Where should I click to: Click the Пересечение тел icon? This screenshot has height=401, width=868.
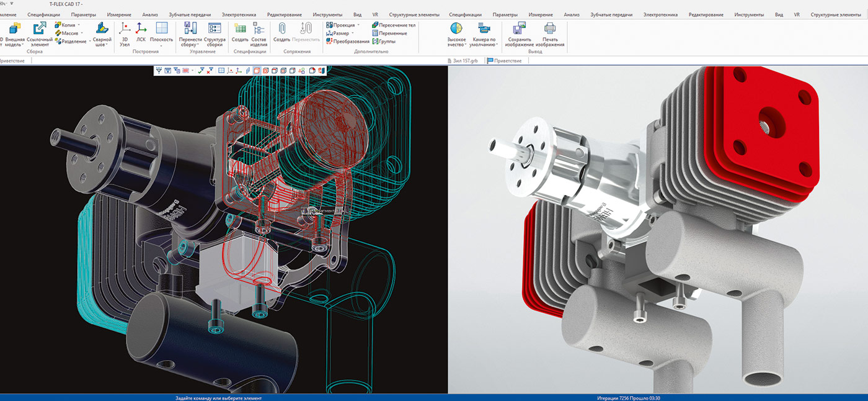(x=376, y=25)
